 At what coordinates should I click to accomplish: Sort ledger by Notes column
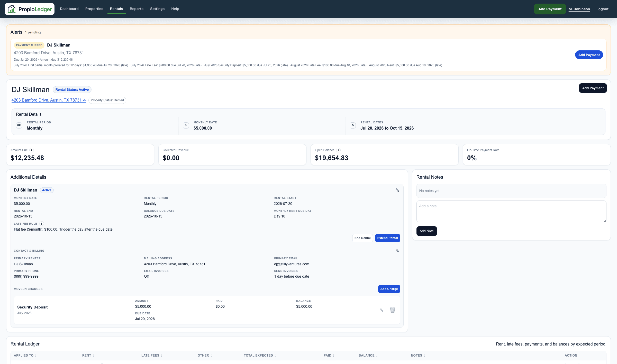click(418, 356)
